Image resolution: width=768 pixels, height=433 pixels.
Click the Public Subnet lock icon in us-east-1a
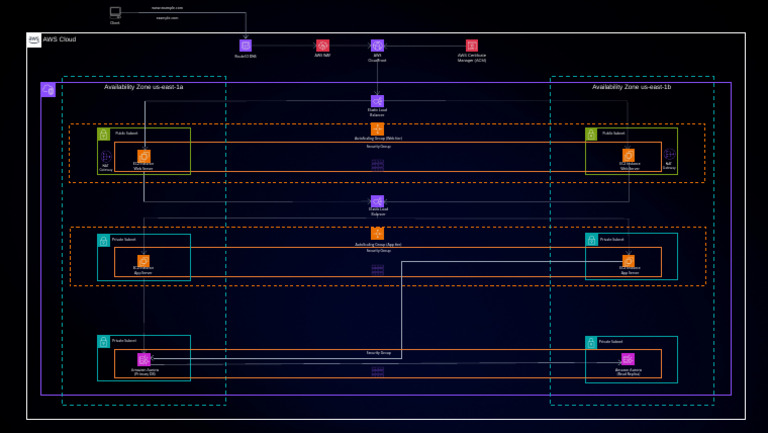[x=103, y=134]
